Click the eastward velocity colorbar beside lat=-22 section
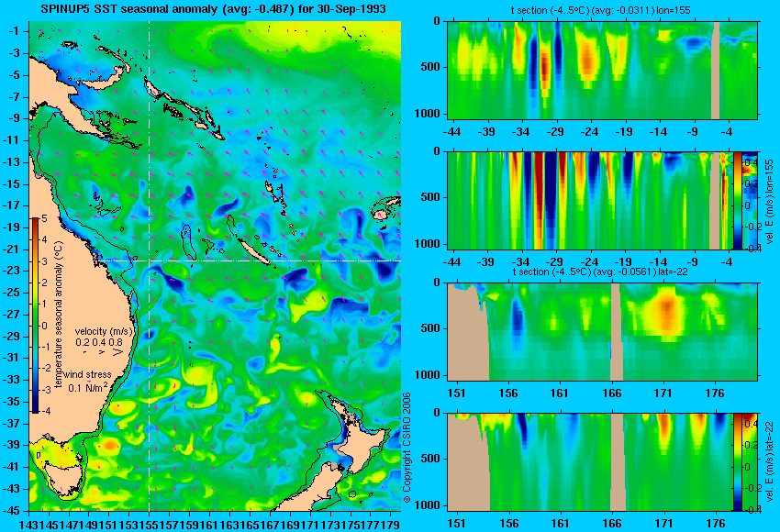 click(737, 462)
